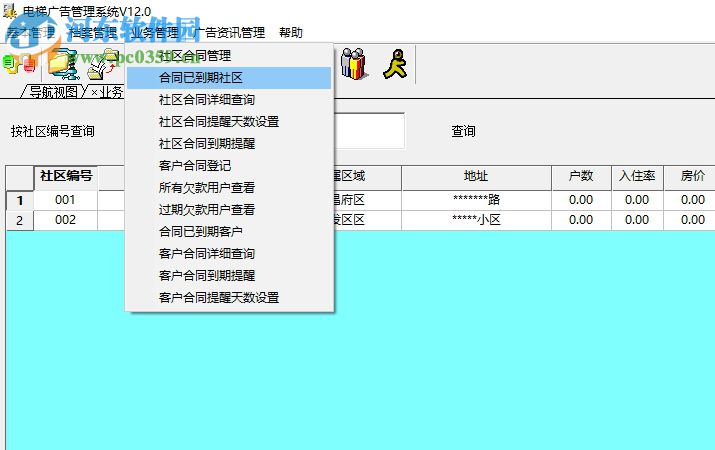Open the 业务管理 menu in the menu bar
715x450 pixels.
coord(154,32)
